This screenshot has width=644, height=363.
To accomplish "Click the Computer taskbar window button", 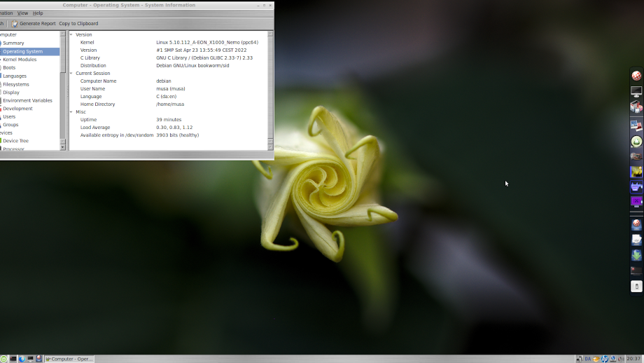I will click(69, 359).
